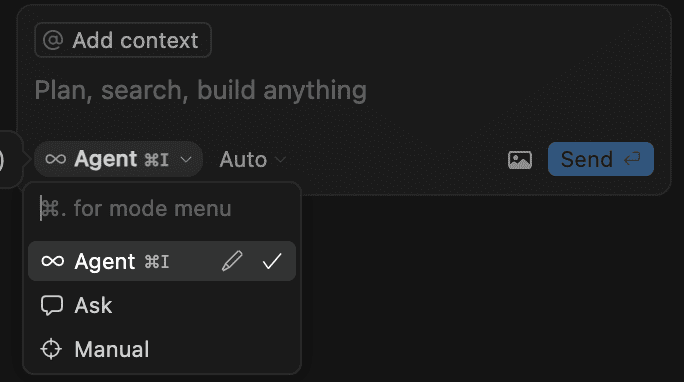Screen dimensions: 684x382
Task: Switch to Ask mode
Action: pos(162,305)
